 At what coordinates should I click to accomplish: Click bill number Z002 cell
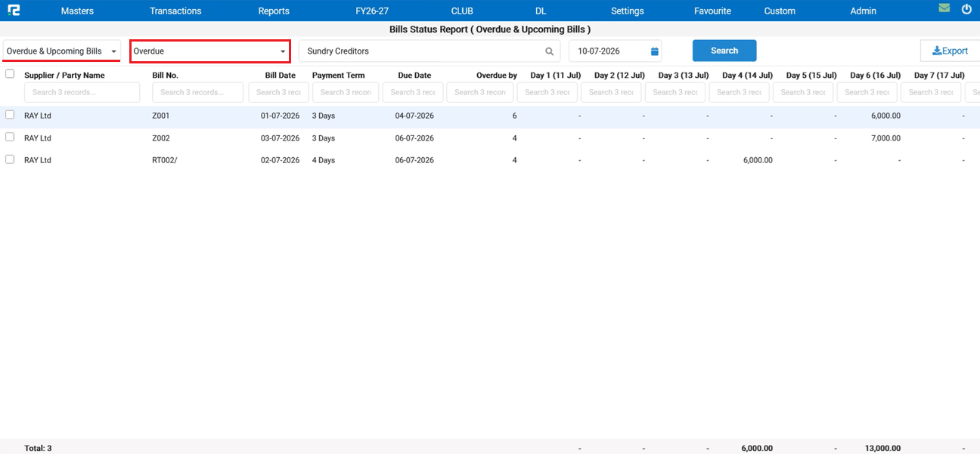coord(161,138)
